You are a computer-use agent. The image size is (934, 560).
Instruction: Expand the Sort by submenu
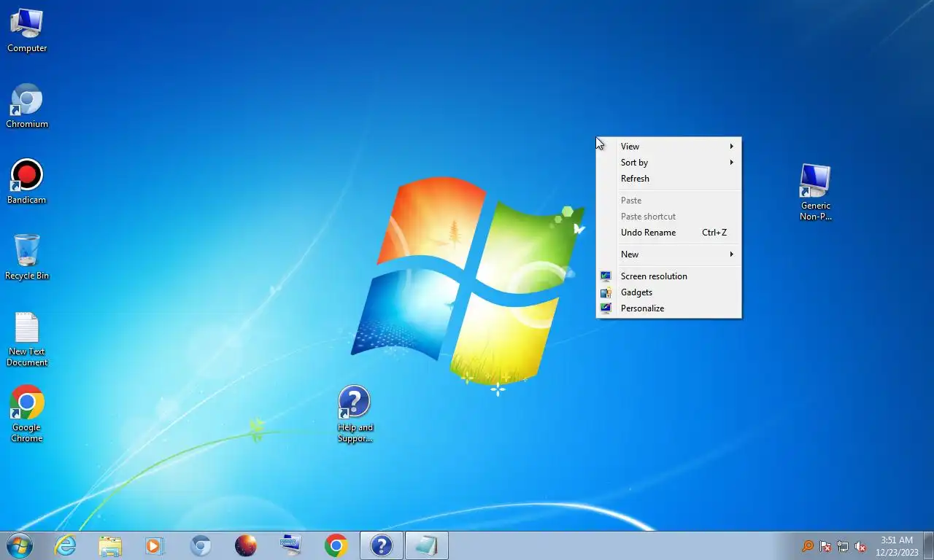(668, 163)
